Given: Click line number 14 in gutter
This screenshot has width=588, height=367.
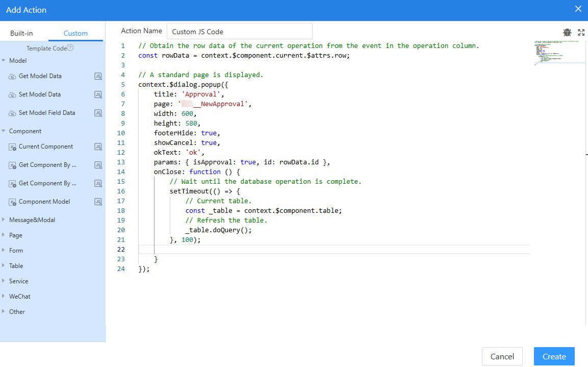Looking at the screenshot, I should pos(121,172).
